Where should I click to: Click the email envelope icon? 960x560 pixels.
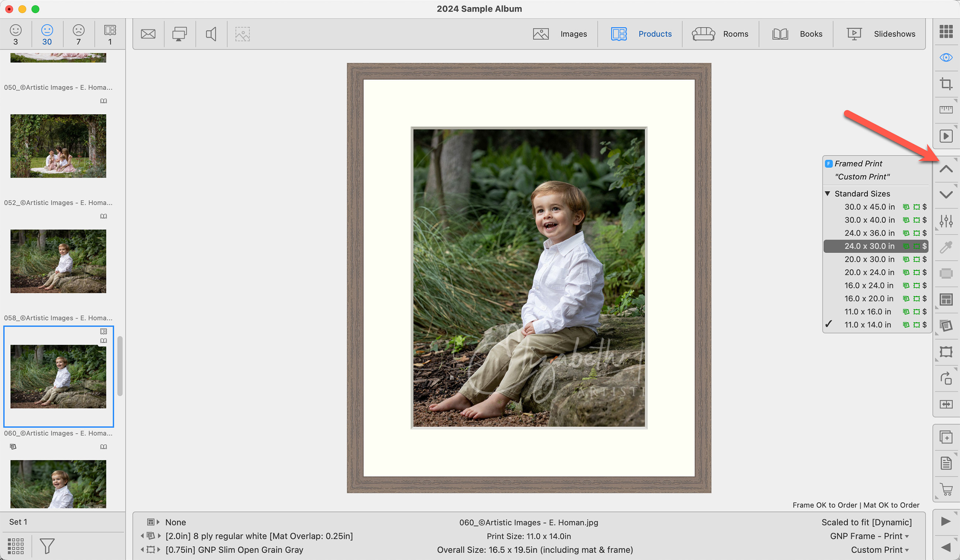(x=148, y=34)
